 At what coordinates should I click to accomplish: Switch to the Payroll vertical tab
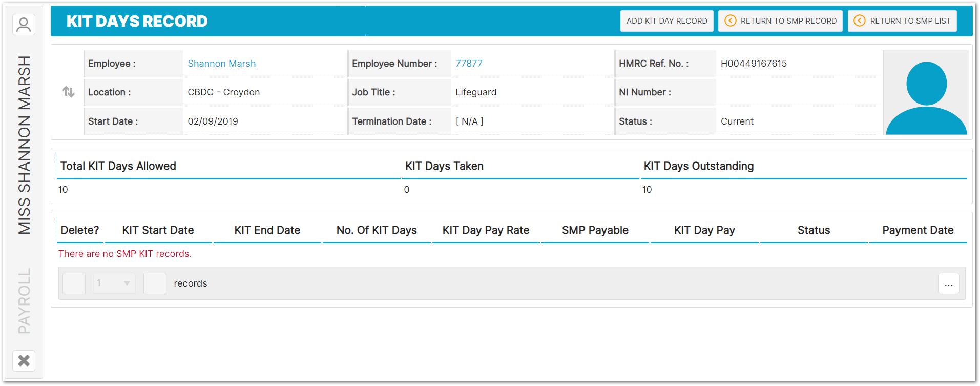click(x=24, y=301)
